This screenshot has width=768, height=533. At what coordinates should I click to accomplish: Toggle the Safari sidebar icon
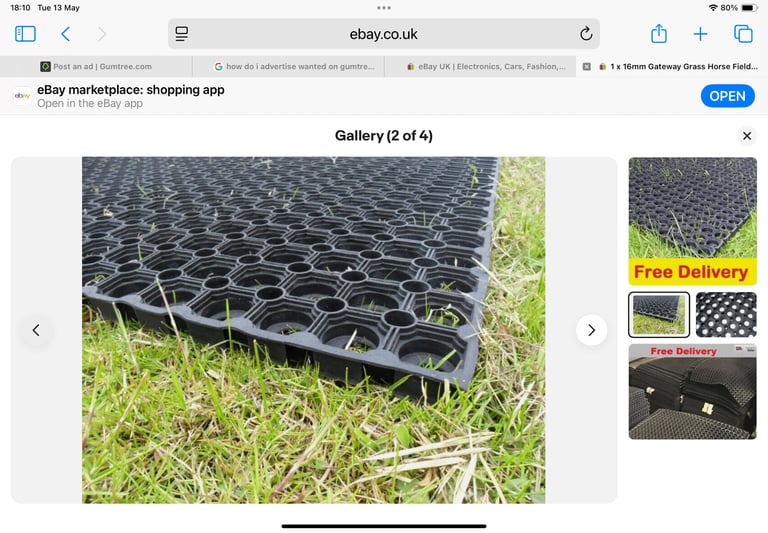pyautogui.click(x=25, y=34)
